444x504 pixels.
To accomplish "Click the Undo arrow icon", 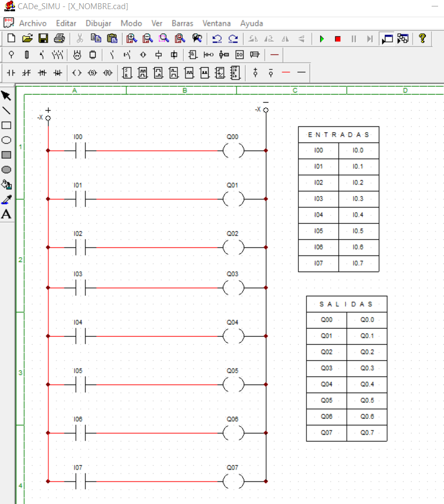I will 217,39.
